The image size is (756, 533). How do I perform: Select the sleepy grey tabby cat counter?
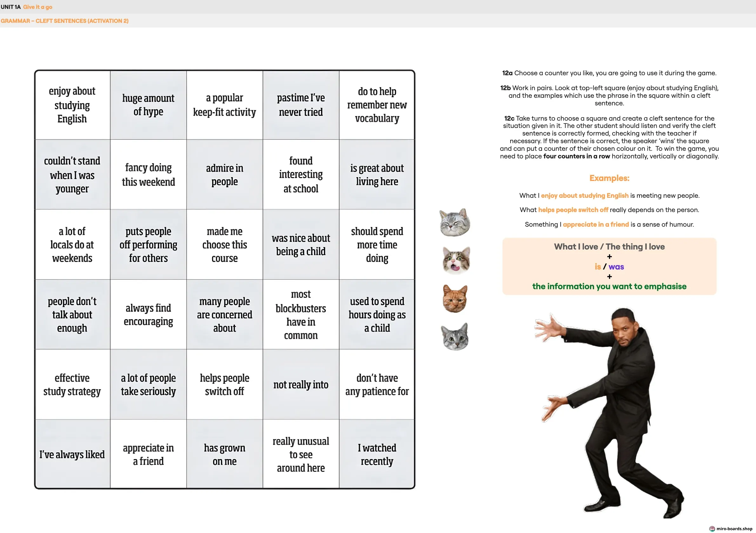click(x=455, y=222)
